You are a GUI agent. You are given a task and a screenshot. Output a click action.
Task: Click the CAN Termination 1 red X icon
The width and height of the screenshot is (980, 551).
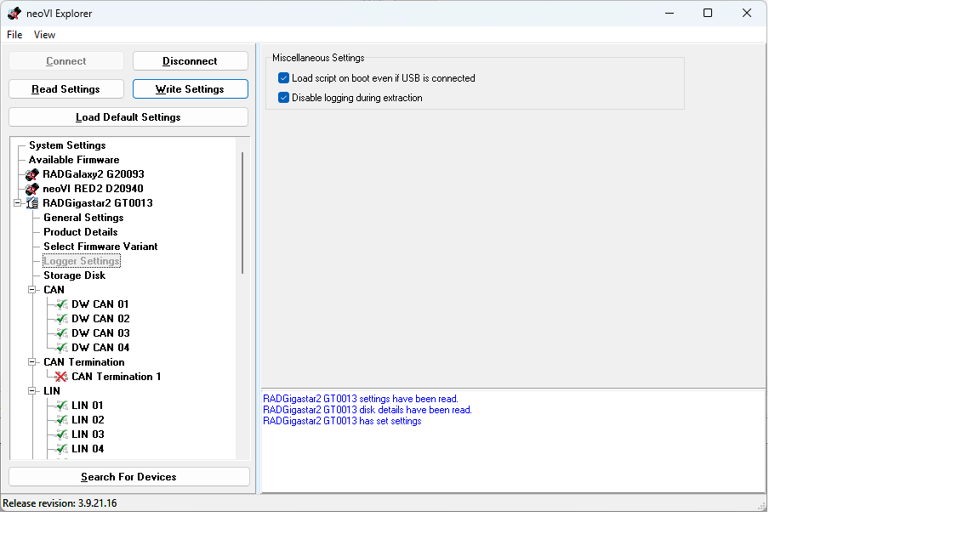coord(61,377)
